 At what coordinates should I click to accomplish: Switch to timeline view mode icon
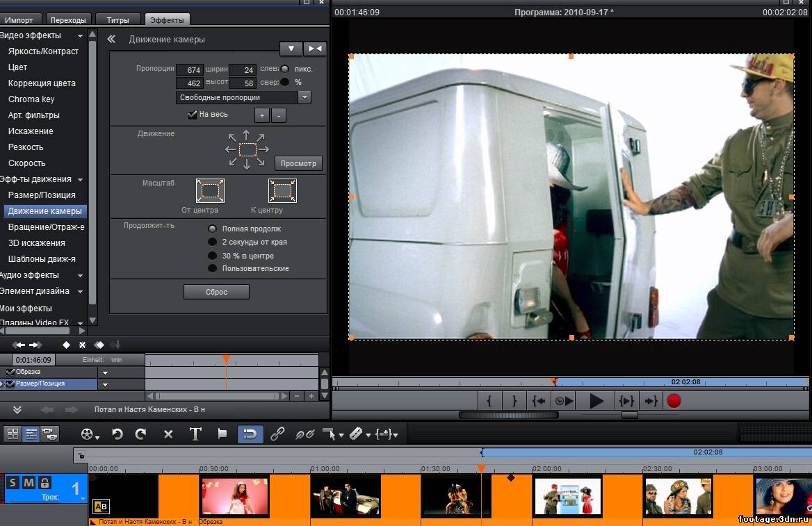tap(31, 434)
